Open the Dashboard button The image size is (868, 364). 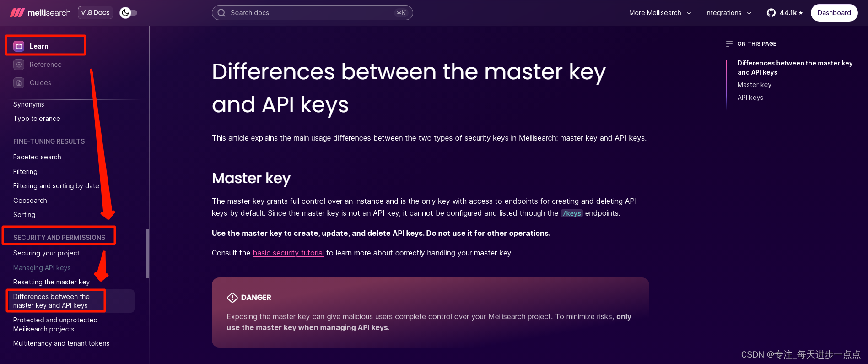[x=834, y=13]
